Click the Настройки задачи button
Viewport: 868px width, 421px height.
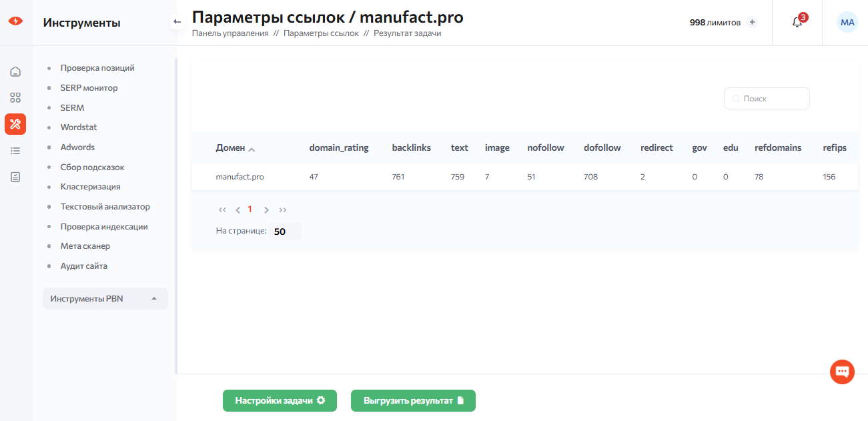280,400
